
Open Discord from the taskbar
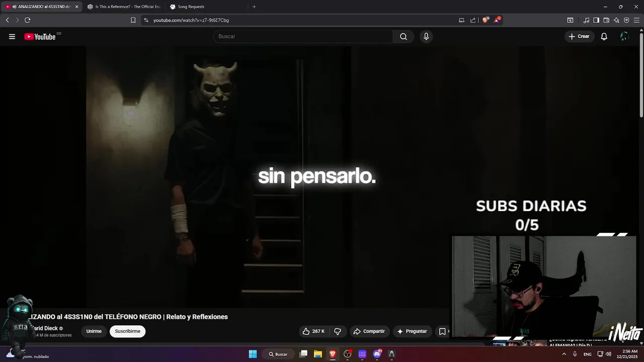point(377,354)
